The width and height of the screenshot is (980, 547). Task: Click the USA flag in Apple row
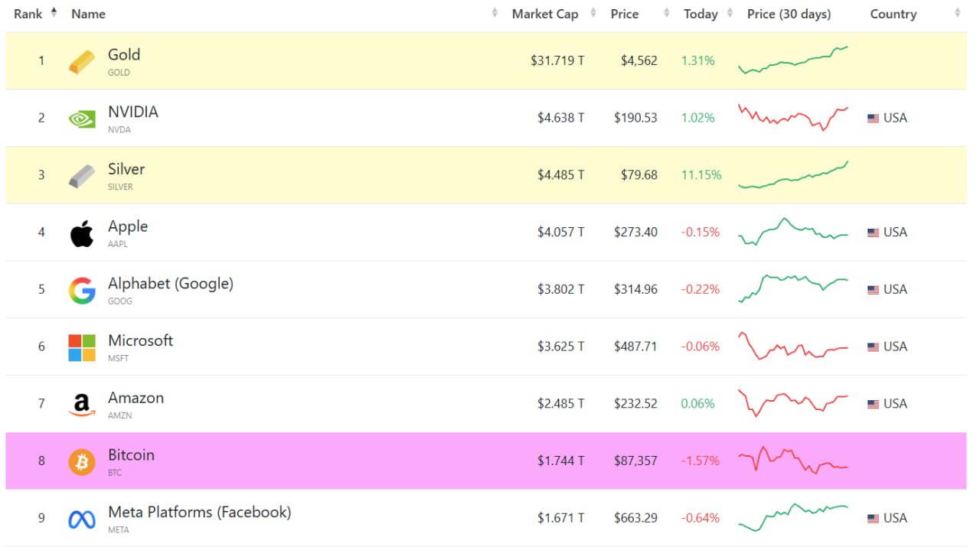(x=873, y=233)
